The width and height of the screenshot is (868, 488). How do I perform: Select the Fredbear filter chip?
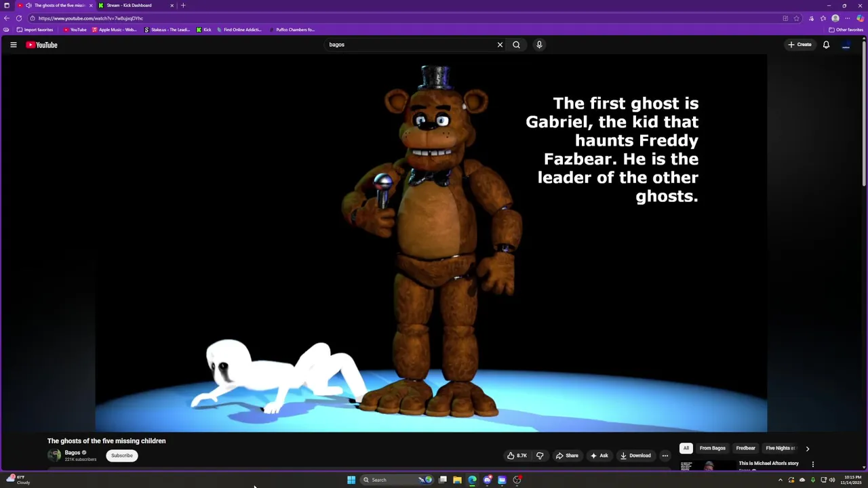(746, 448)
